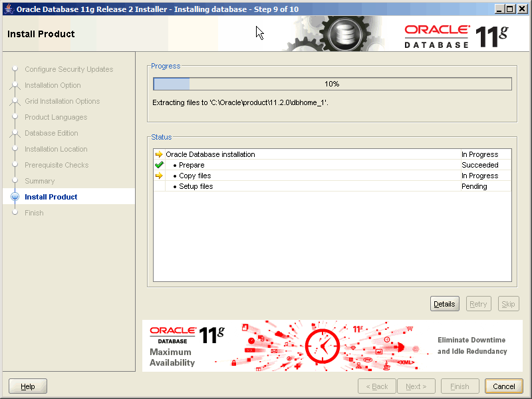Click the yellow arrow icon beside Copy files
The image size is (532, 399).
click(159, 176)
